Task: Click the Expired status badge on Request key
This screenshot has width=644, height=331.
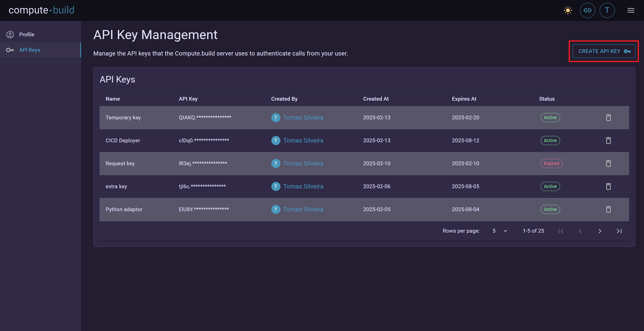Action: pos(551,163)
